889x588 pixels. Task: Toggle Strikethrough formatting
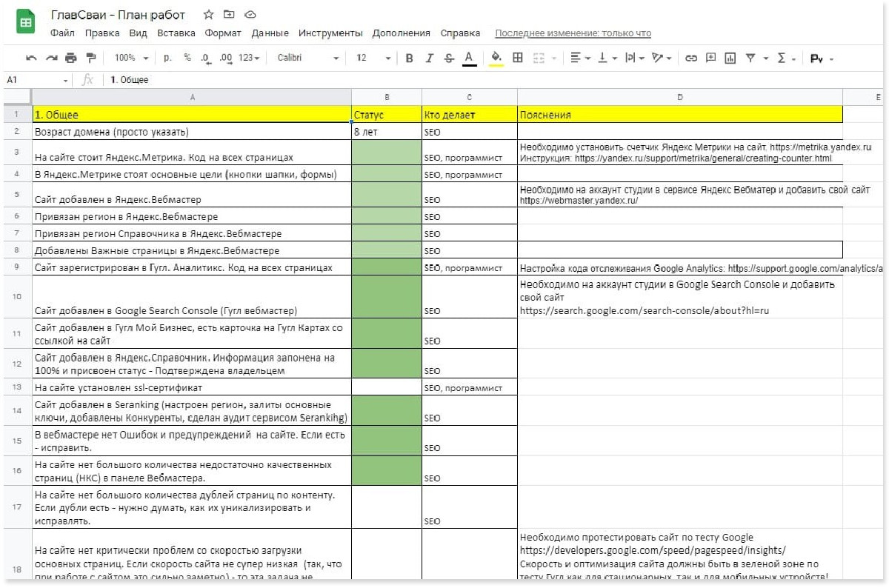point(449,58)
